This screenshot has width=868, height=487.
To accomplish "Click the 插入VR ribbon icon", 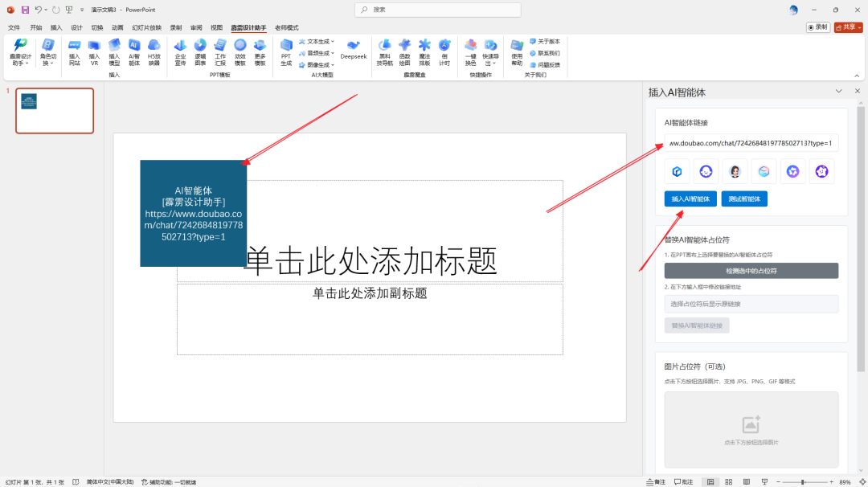I will pyautogui.click(x=94, y=52).
